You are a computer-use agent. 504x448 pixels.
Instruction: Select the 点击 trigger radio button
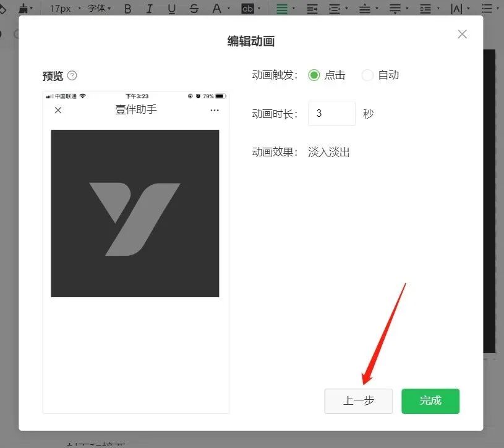point(314,75)
